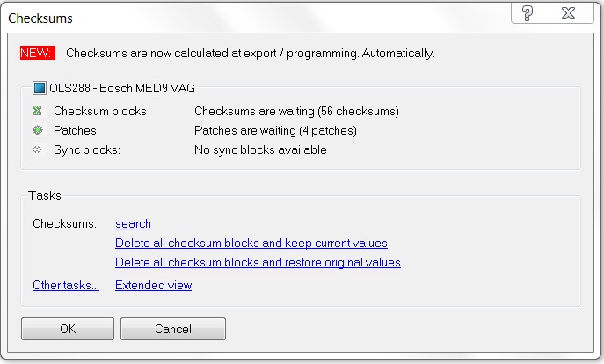Click the Checksums dialog title bar

pos(254,18)
